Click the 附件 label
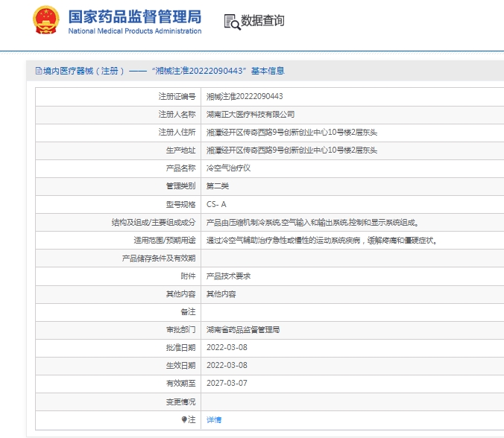Screen dimensions: 504x438 click(188, 276)
